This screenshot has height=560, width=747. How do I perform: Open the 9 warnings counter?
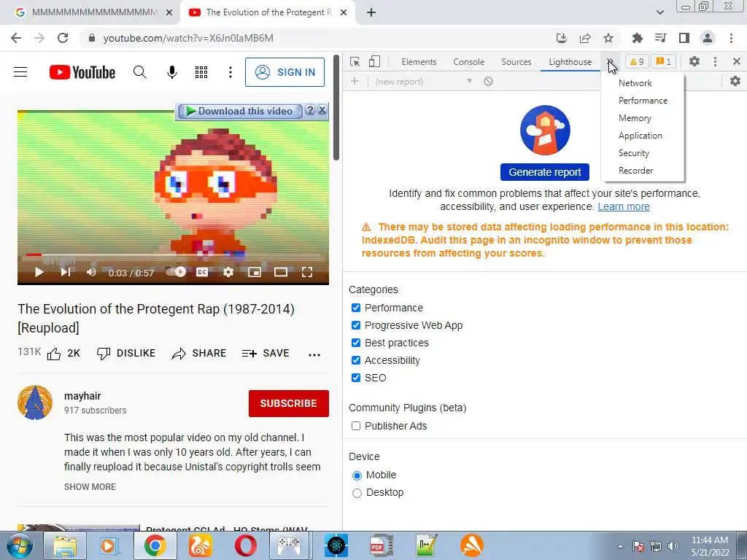(x=637, y=62)
